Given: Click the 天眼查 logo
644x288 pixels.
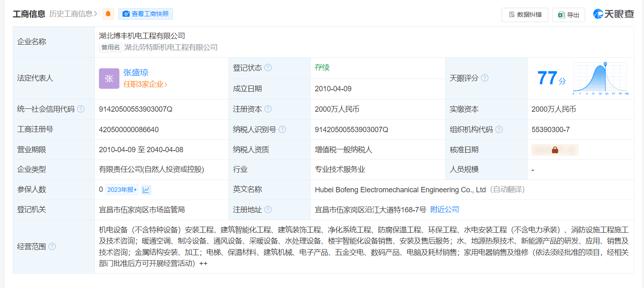Looking at the screenshot, I should pyautogui.click(x=613, y=14).
